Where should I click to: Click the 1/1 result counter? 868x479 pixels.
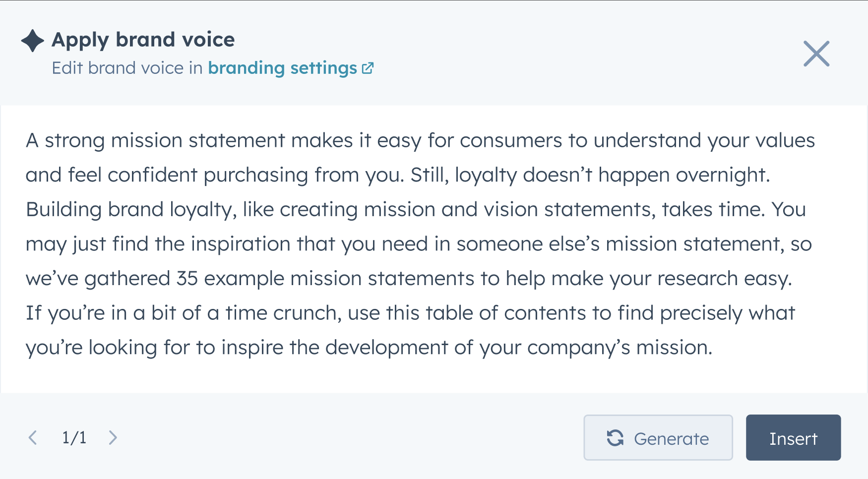[x=74, y=437]
